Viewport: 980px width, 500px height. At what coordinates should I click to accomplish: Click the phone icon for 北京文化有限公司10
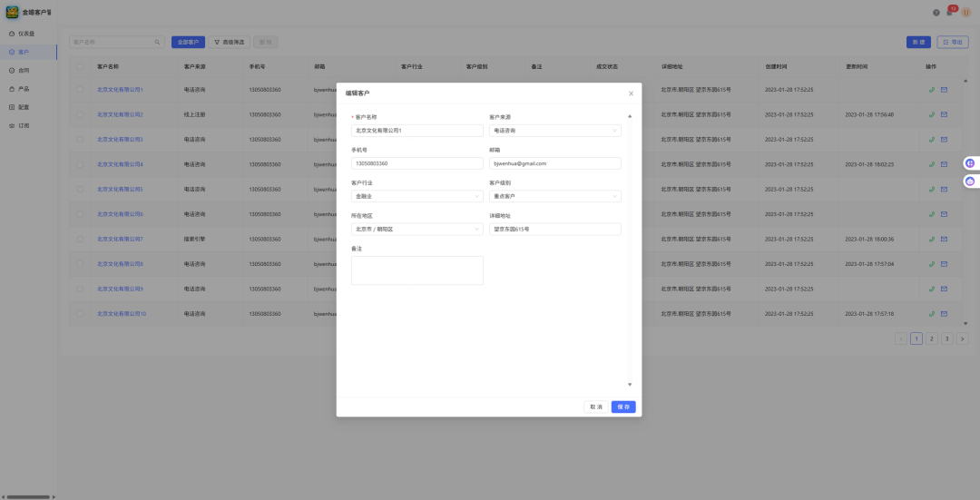click(x=931, y=314)
